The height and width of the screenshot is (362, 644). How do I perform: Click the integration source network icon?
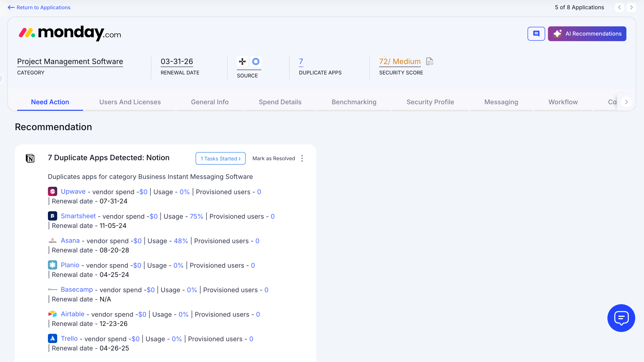(x=242, y=61)
